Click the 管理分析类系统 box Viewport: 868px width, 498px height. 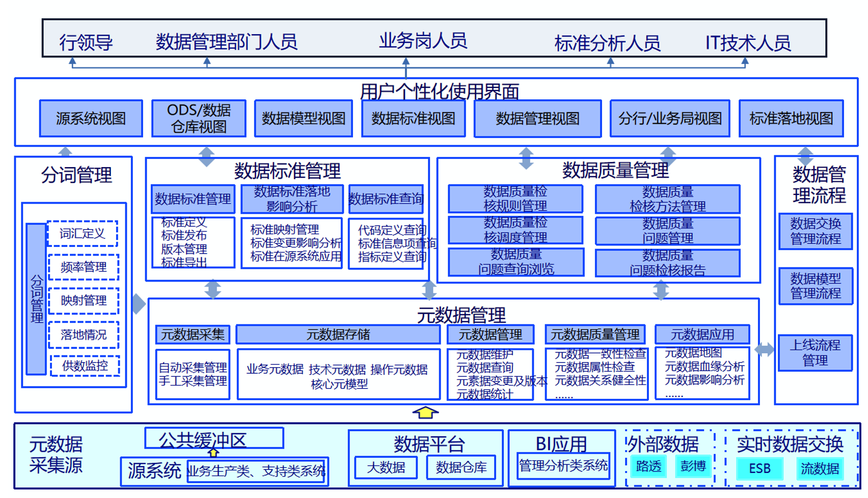coord(563,465)
